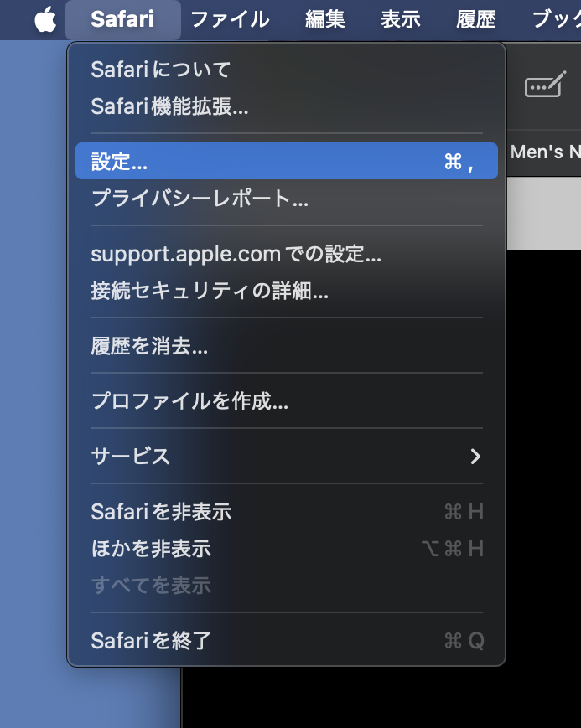Open the サービス menu entry

pyautogui.click(x=287, y=457)
